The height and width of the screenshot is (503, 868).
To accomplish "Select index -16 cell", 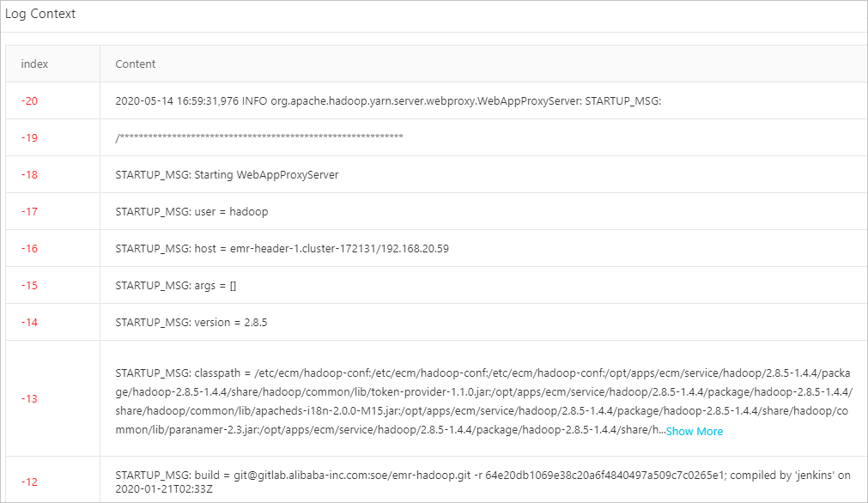I will pyautogui.click(x=30, y=249).
